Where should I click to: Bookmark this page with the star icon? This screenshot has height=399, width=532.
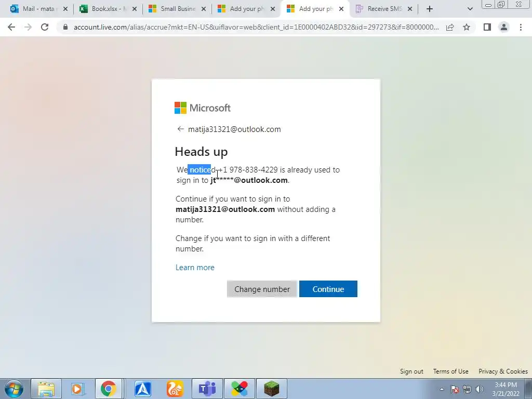click(467, 27)
